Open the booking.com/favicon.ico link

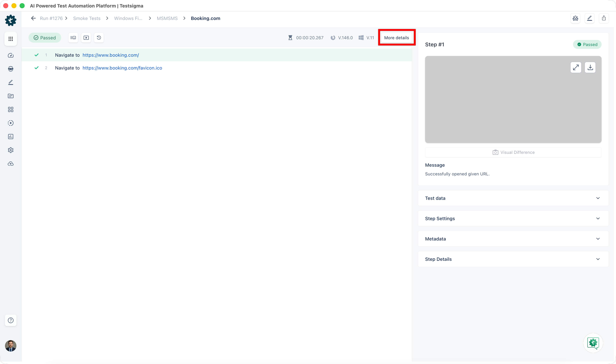[122, 68]
